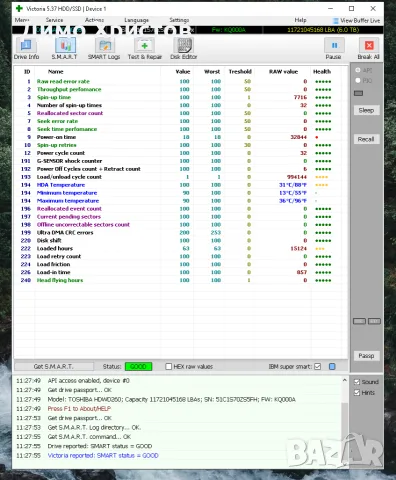The image size is (396, 480).
Task: Click the small blue square icon near IBM super smart
Action: [x=332, y=367]
